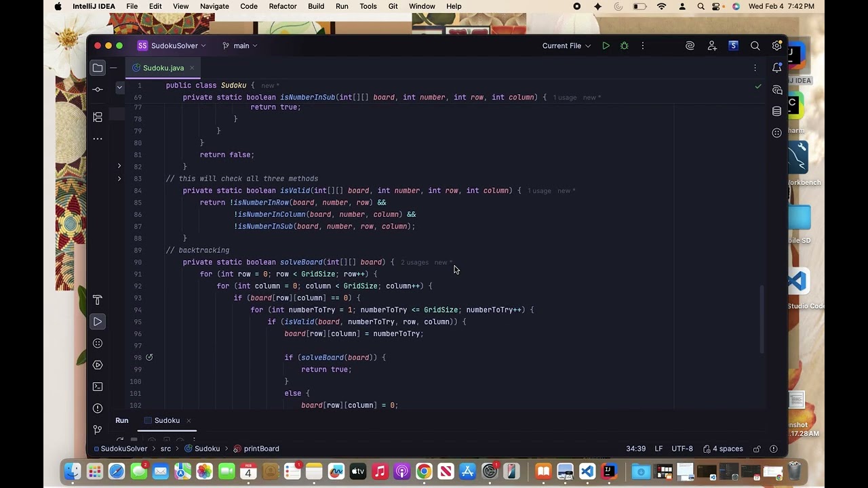This screenshot has width=868, height=488.
Task: Change LF line separator
Action: [x=658, y=449]
